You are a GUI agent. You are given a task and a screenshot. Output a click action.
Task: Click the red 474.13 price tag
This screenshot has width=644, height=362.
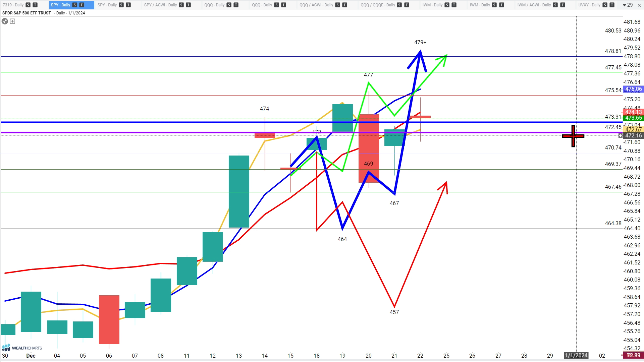[633, 112]
